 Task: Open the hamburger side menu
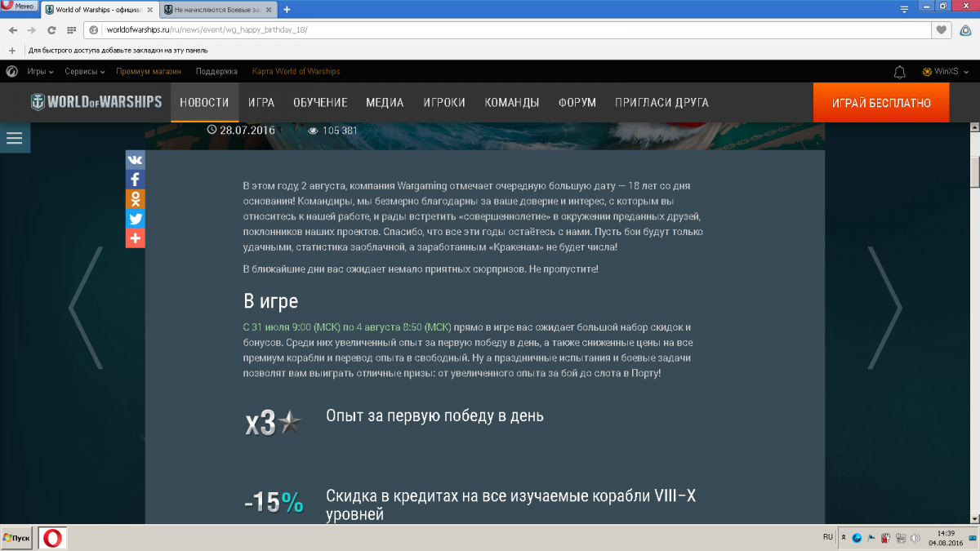point(15,138)
